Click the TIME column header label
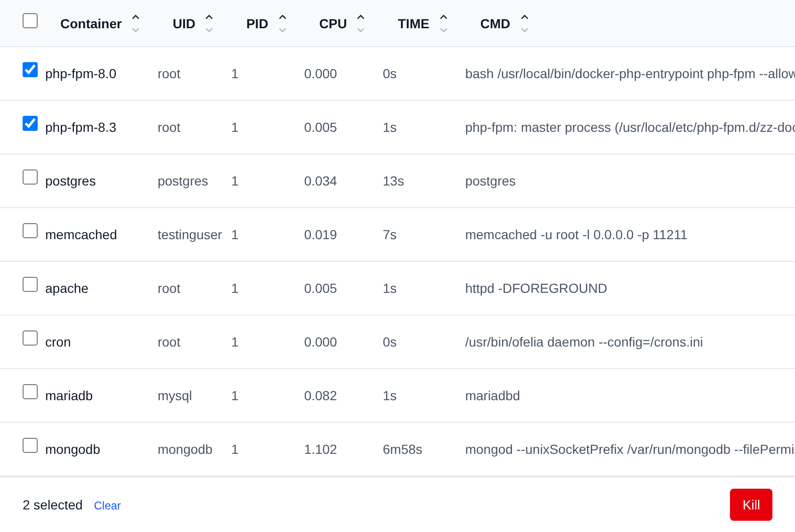This screenshot has height=532, width=795. [x=414, y=24]
